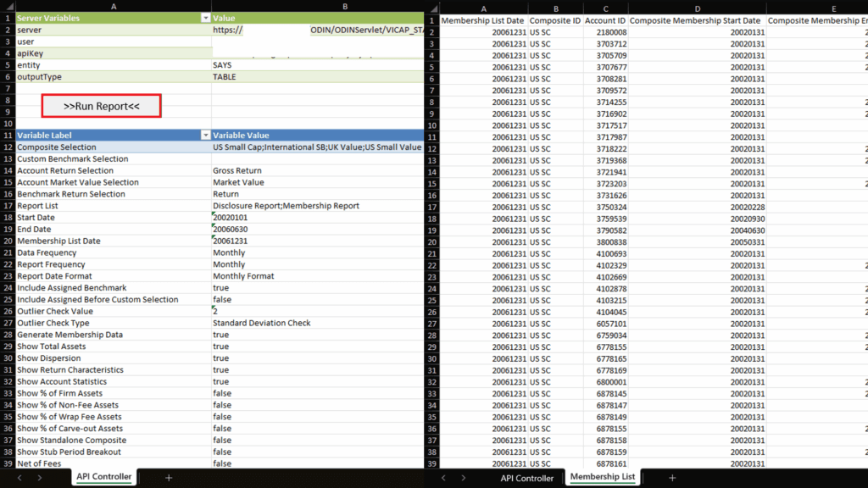Click Select All corner of Membership List sheet
Image resolution: width=868 pixels, height=488 pixels.
tap(431, 8)
